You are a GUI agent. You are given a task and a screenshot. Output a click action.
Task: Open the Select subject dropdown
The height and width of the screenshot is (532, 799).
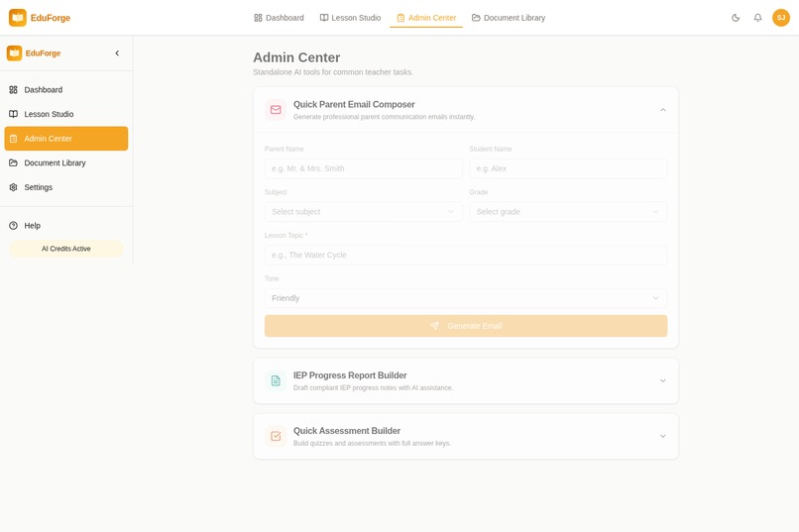click(x=364, y=212)
